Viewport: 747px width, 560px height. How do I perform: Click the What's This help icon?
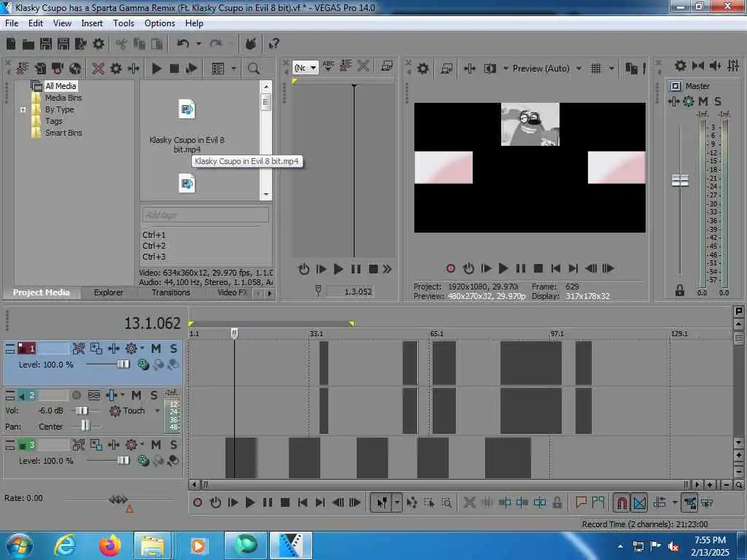[274, 44]
